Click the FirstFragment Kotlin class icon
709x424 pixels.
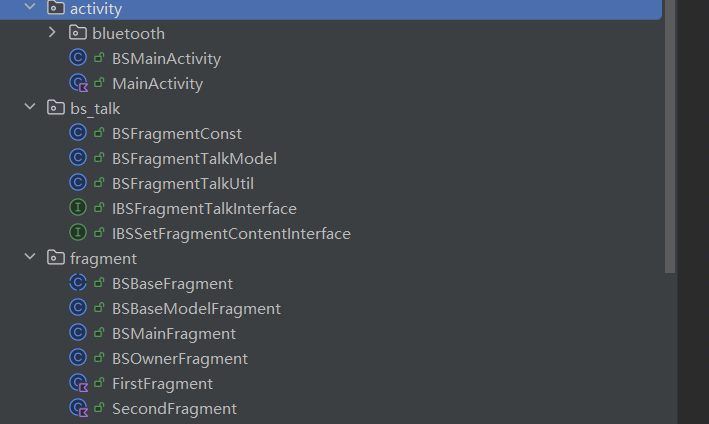[78, 384]
